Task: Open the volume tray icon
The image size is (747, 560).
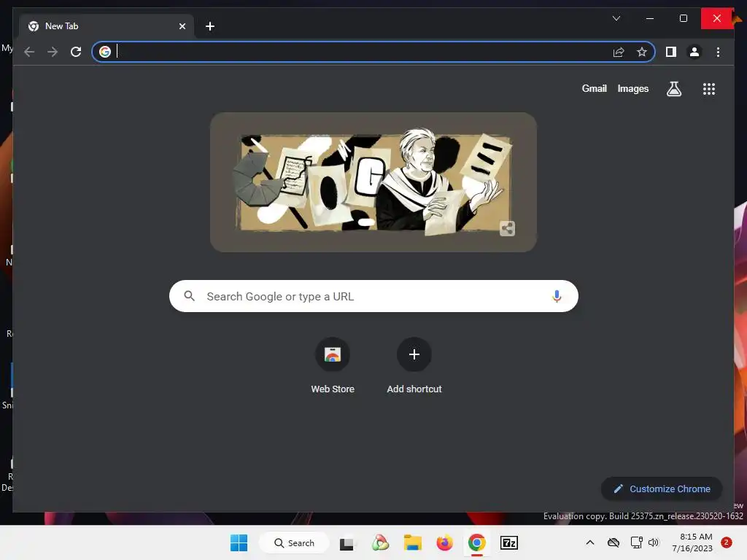Action: pyautogui.click(x=654, y=542)
